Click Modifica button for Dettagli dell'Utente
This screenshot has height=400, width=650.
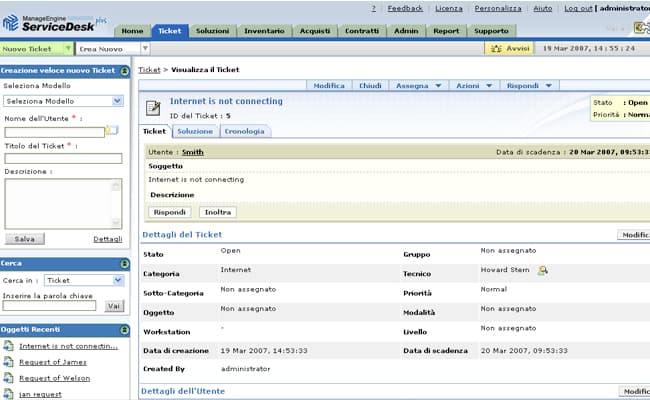click(x=635, y=391)
